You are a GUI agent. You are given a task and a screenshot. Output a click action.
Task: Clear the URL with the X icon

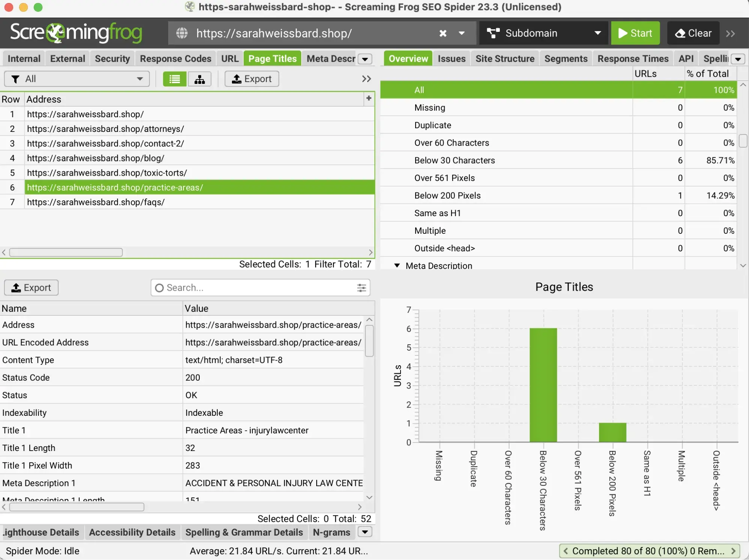tap(443, 33)
